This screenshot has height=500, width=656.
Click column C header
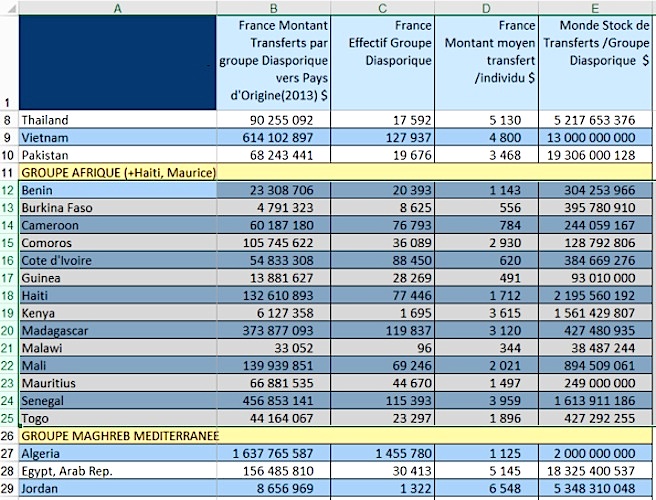(383, 8)
